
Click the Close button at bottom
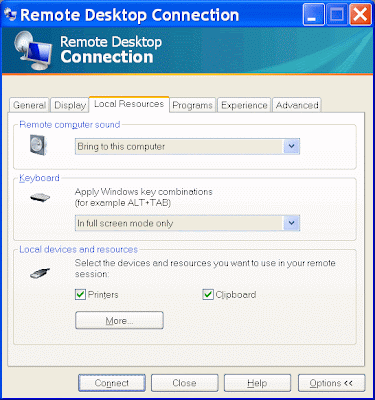tap(184, 383)
